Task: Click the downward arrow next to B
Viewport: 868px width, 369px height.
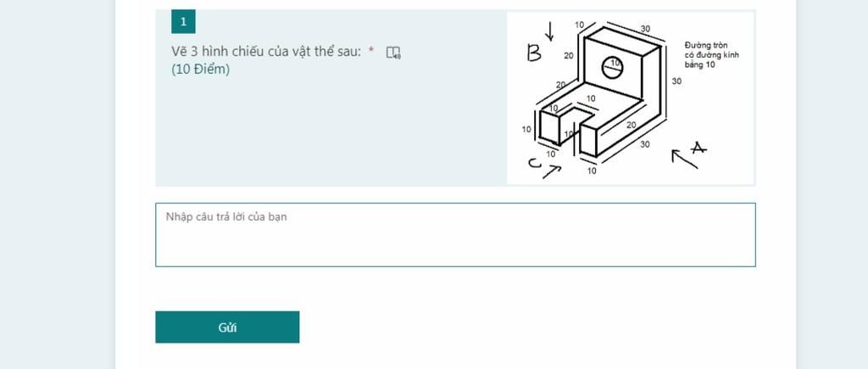Action: 549,31
